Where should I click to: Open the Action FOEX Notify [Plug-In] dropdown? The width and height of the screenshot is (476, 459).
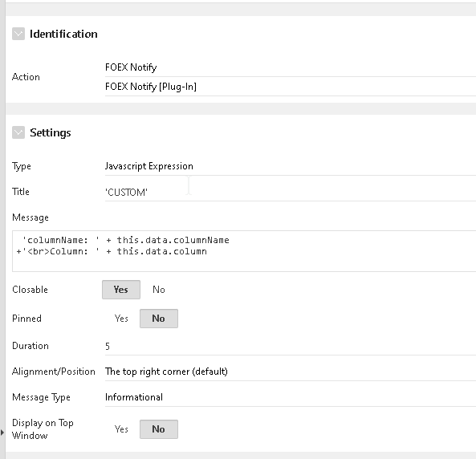(291, 87)
